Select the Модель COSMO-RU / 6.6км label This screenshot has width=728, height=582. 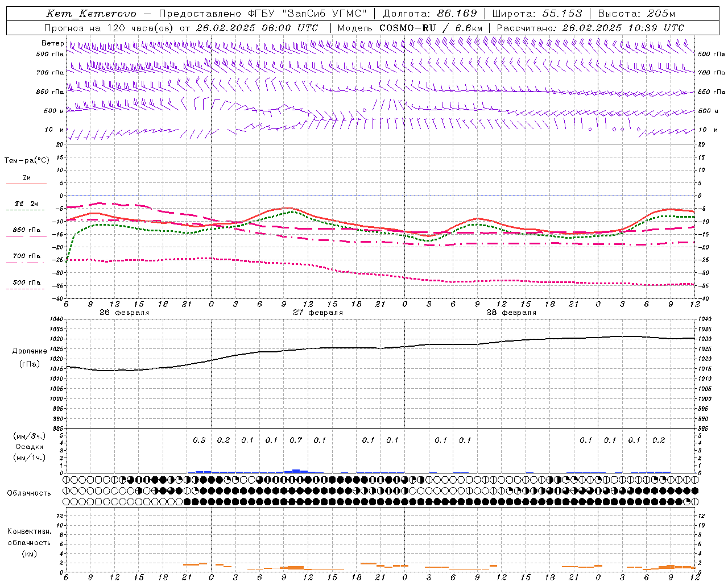click(x=410, y=28)
